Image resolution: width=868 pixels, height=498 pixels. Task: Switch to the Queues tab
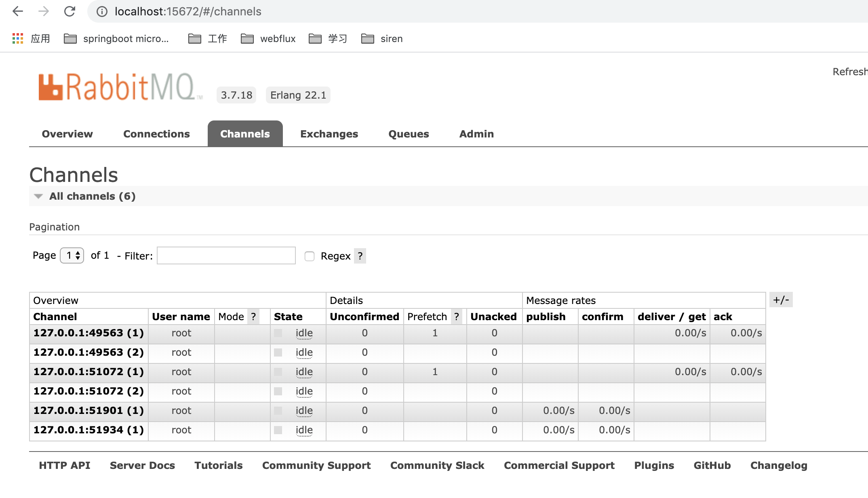point(409,134)
